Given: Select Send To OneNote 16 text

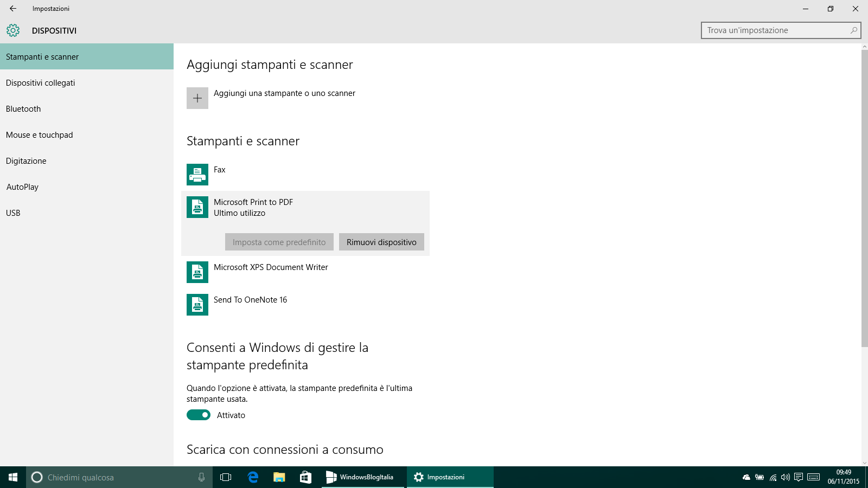Looking at the screenshot, I should pos(250,300).
